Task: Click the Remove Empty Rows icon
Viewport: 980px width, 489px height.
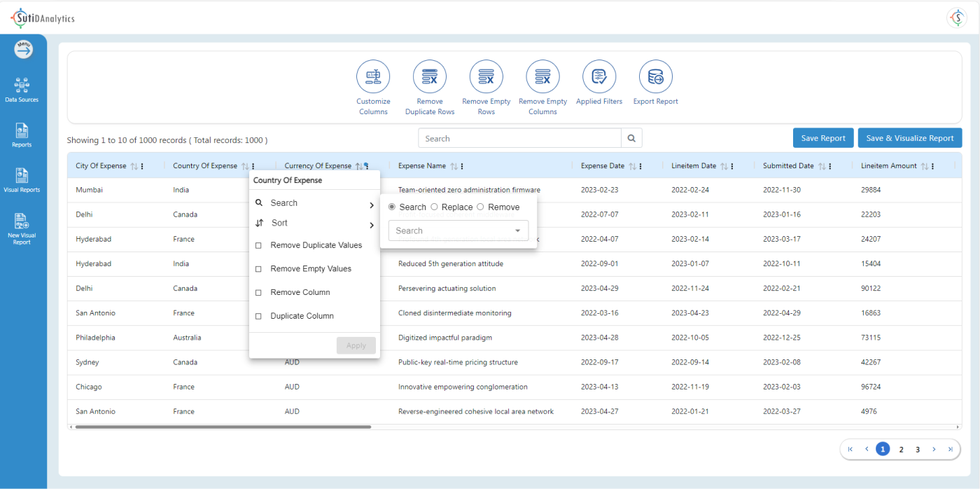Action: pos(486,77)
